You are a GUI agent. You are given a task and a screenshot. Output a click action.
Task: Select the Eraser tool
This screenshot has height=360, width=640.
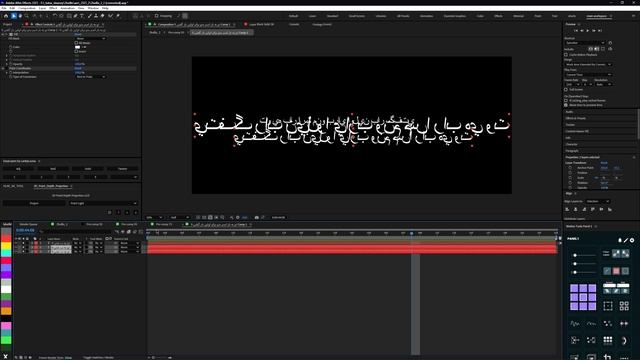pos(102,16)
